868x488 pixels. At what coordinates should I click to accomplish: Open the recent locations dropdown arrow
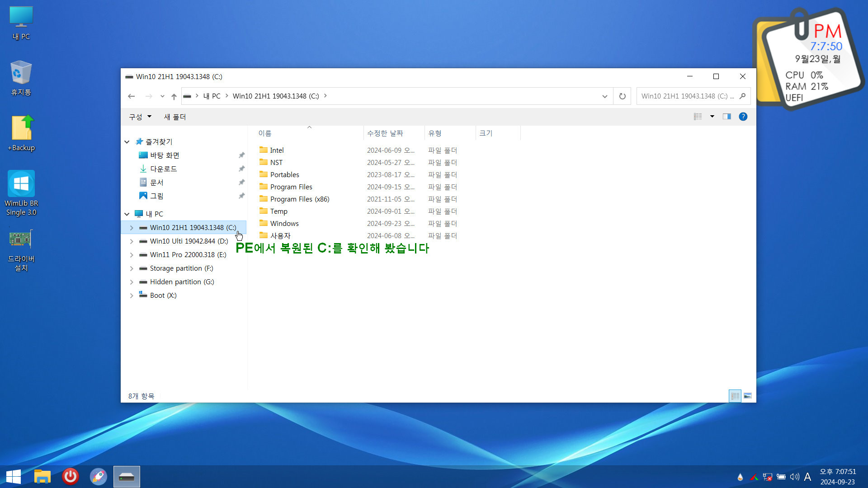(x=162, y=96)
